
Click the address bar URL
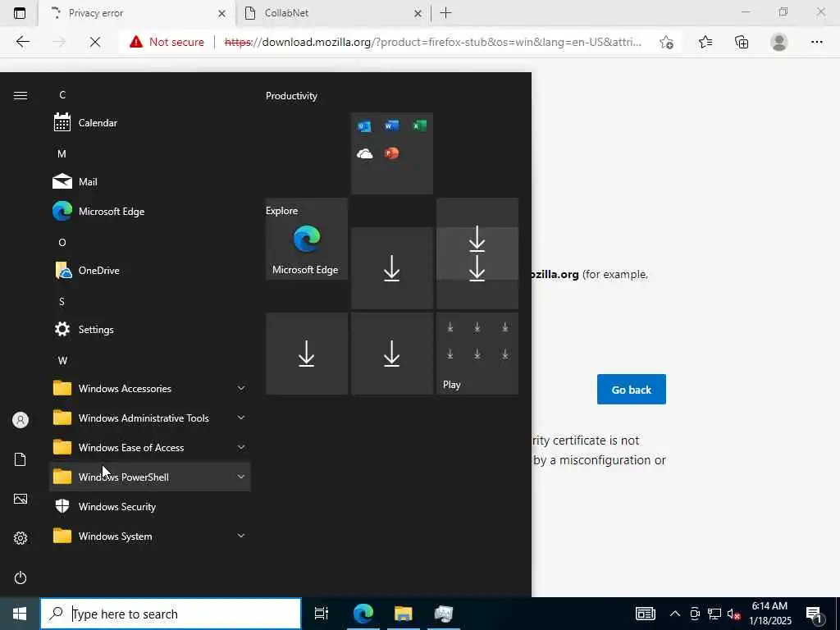coord(433,42)
